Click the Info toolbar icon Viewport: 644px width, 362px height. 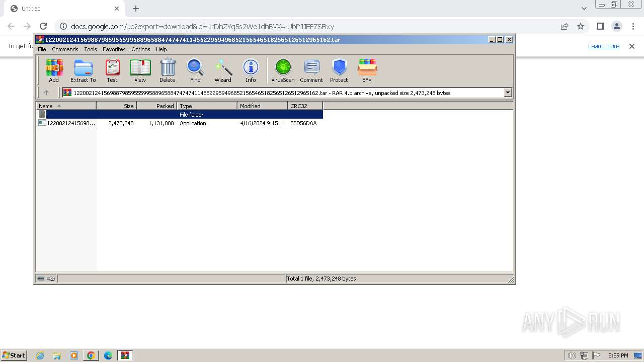(x=251, y=70)
